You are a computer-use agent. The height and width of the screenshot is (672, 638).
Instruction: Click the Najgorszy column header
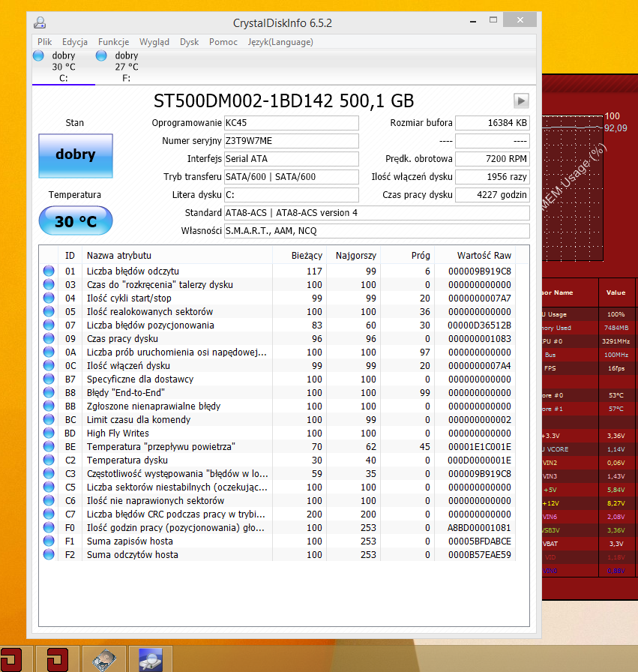pos(354,256)
